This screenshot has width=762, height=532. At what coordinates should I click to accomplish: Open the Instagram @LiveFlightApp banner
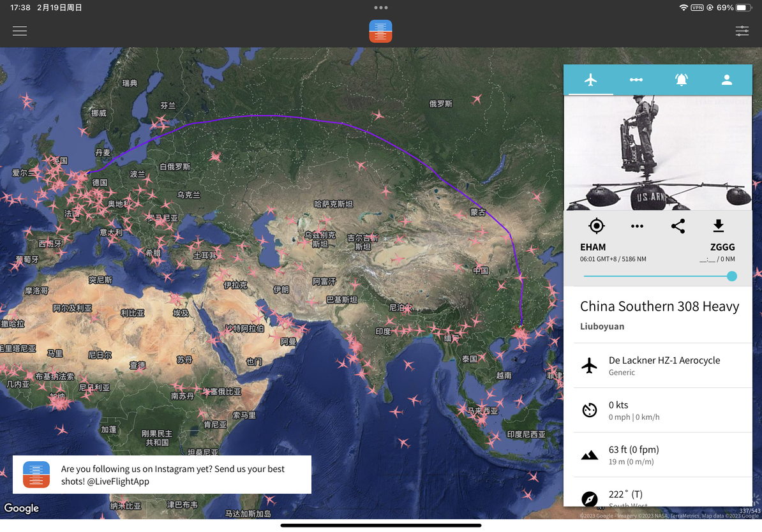point(162,475)
